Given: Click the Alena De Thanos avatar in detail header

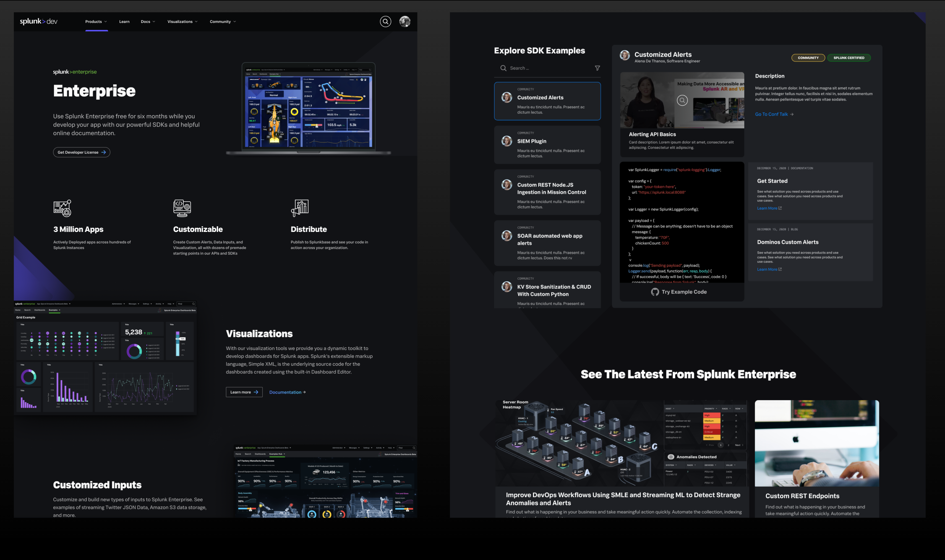Looking at the screenshot, I should tap(625, 56).
